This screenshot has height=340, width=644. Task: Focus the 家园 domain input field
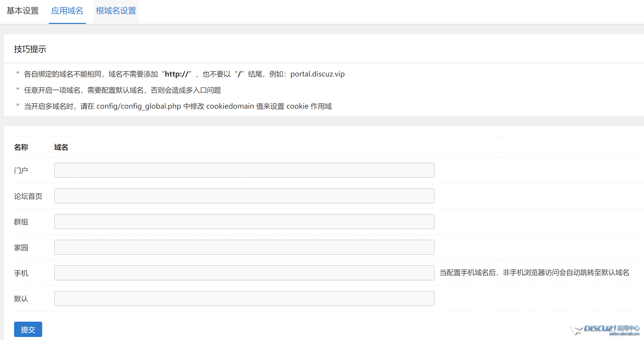click(244, 247)
